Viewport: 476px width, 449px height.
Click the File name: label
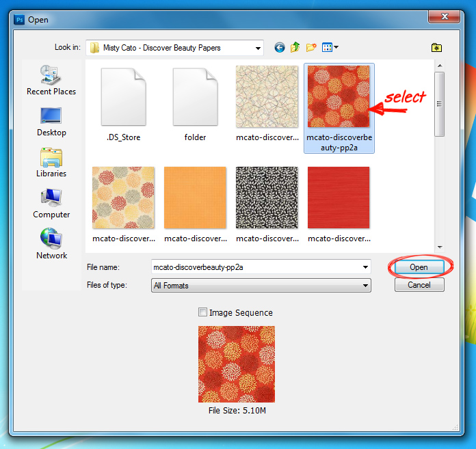(103, 267)
